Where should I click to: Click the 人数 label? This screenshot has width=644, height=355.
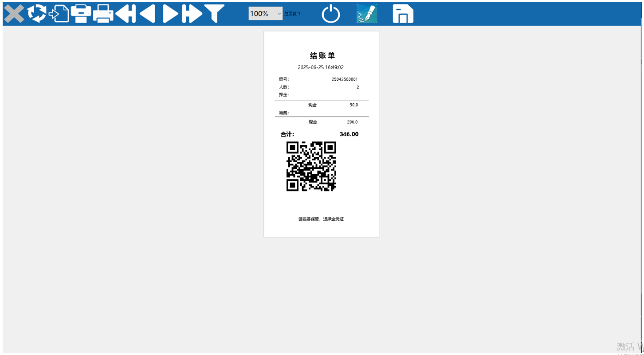pyautogui.click(x=284, y=87)
